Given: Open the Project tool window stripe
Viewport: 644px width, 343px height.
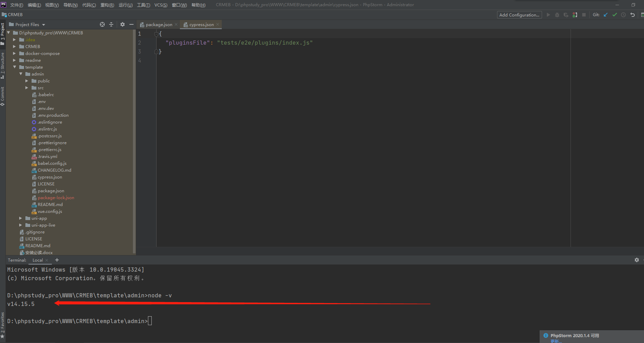Looking at the screenshot, I should 2,34.
